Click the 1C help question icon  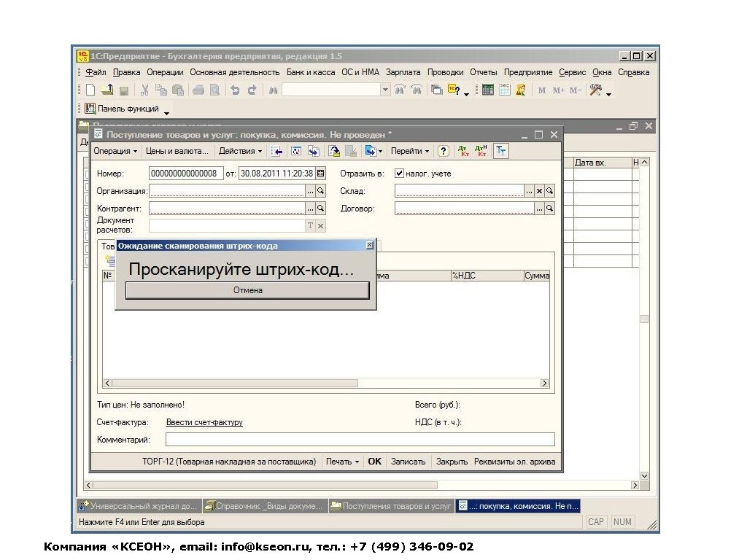(454, 90)
